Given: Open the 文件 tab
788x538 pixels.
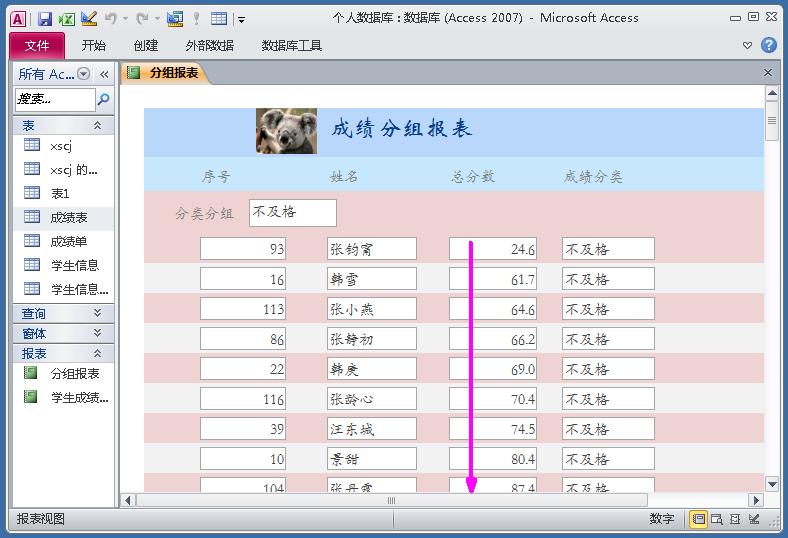Looking at the screenshot, I should [37, 46].
